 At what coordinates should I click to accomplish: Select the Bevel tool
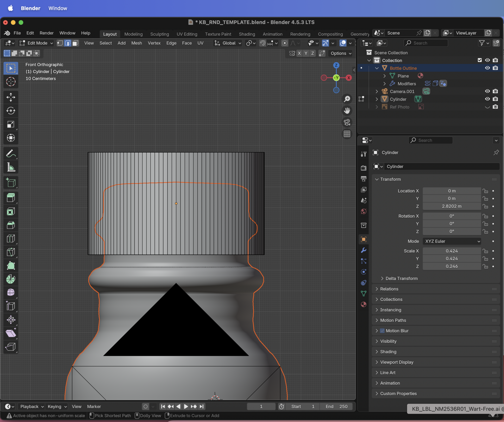(11, 225)
